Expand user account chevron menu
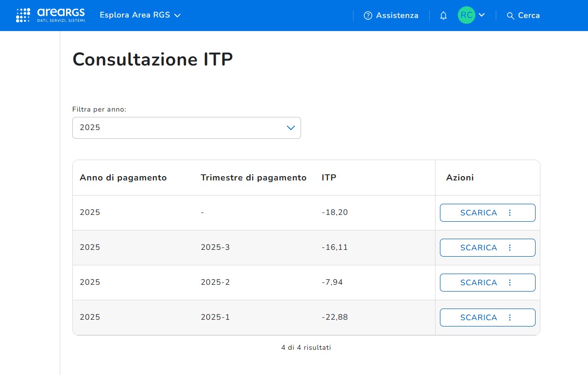This screenshot has height=375, width=588. coord(482,15)
